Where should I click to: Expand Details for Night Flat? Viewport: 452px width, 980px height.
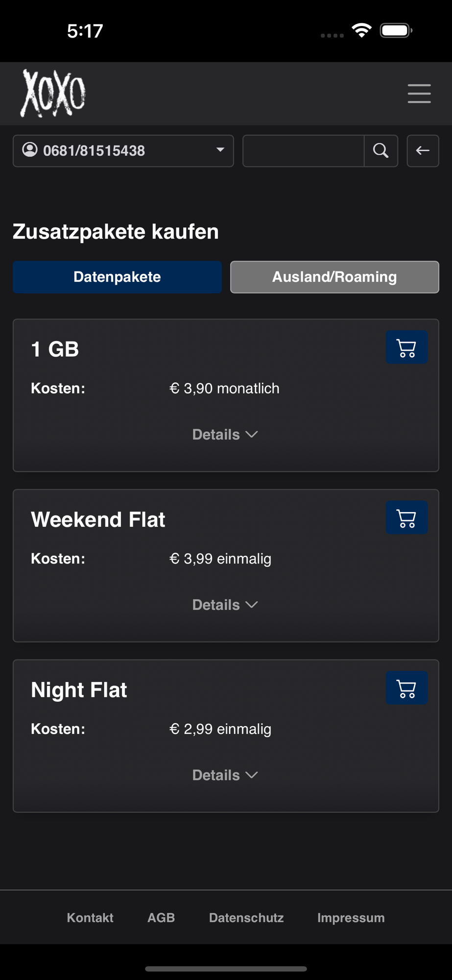click(225, 775)
